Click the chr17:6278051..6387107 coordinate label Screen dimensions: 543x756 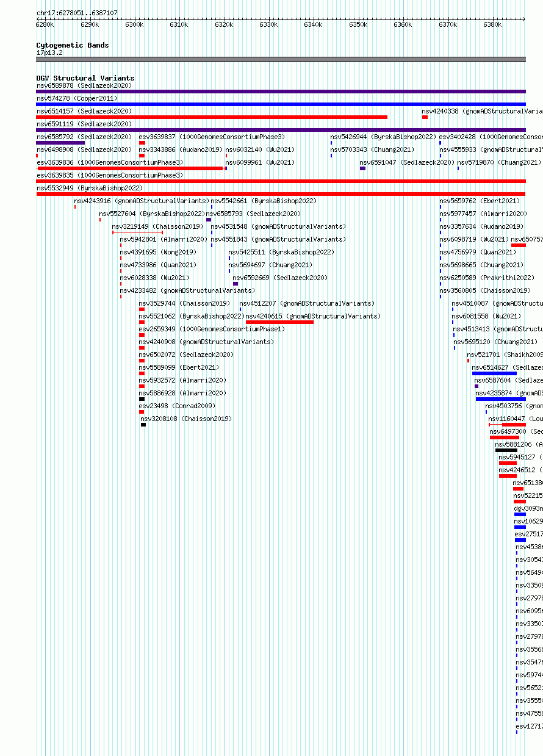pyautogui.click(x=77, y=13)
